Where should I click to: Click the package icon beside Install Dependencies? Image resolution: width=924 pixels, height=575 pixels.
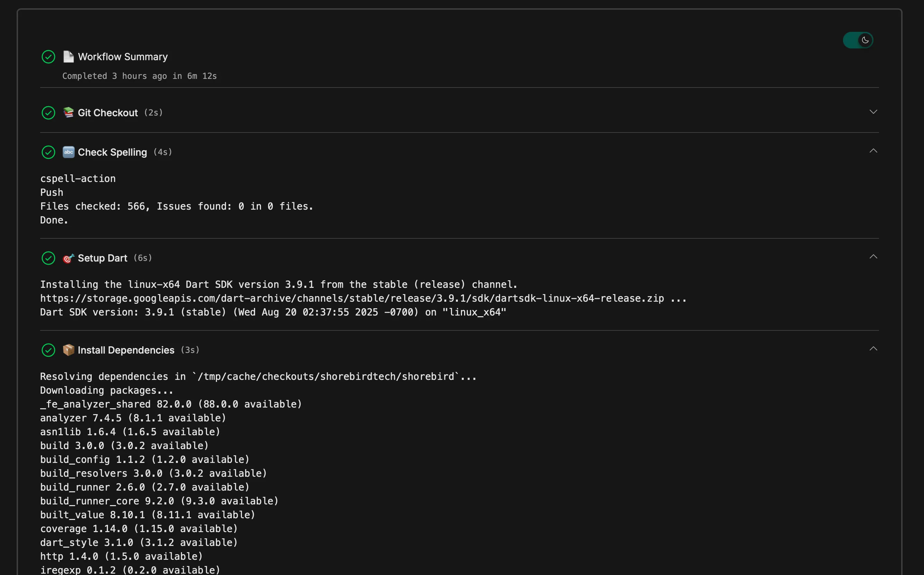(x=69, y=350)
